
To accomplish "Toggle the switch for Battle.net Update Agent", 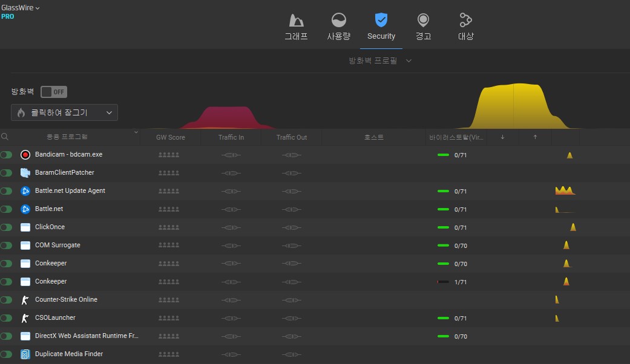I will (x=7, y=191).
